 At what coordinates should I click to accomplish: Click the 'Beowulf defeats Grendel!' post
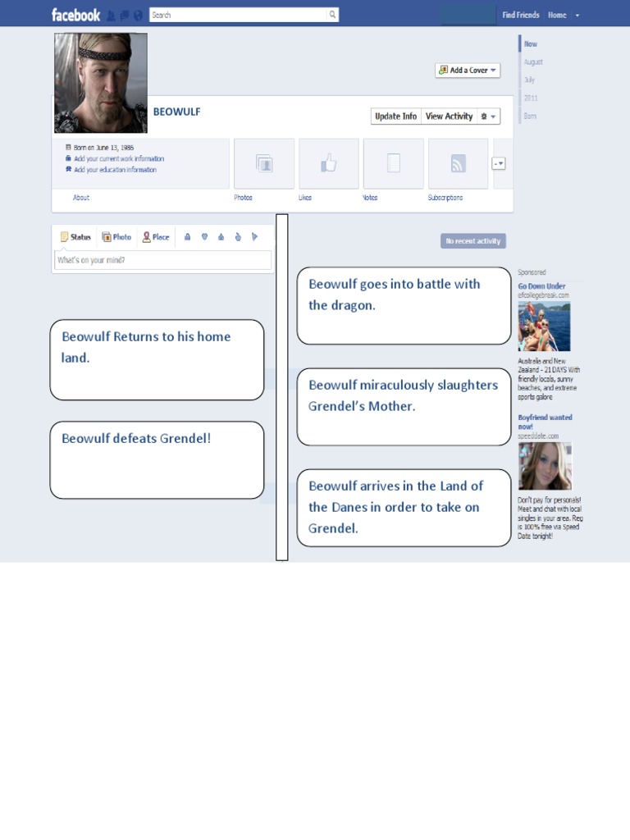pyautogui.click(x=157, y=460)
